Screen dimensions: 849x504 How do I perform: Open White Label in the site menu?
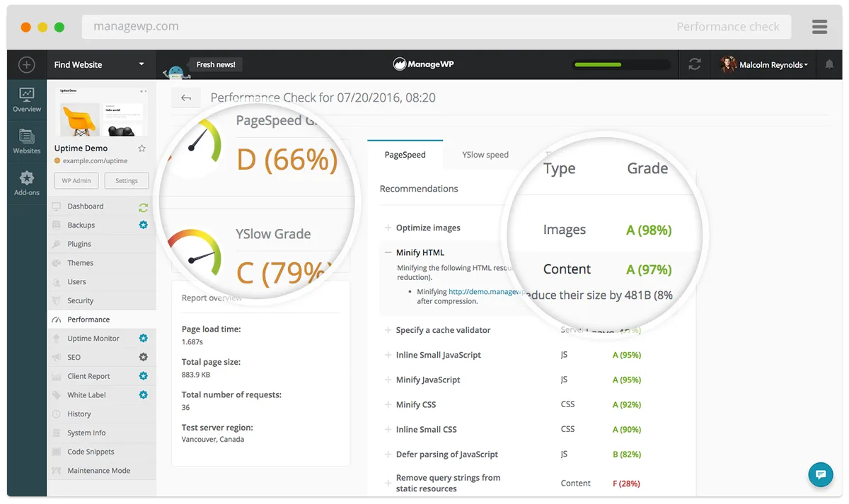point(86,394)
